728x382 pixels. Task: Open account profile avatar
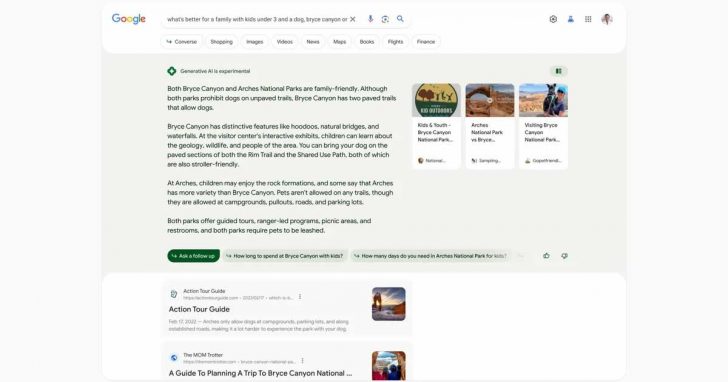tap(607, 19)
